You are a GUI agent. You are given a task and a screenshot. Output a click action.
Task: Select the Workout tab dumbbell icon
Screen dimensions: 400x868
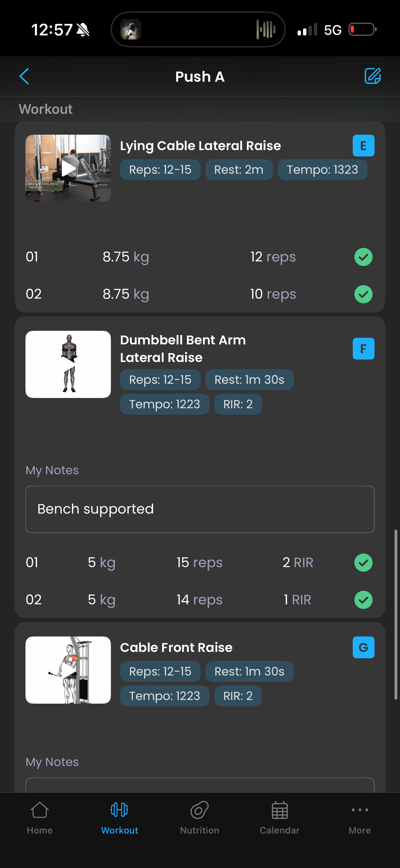click(x=119, y=810)
